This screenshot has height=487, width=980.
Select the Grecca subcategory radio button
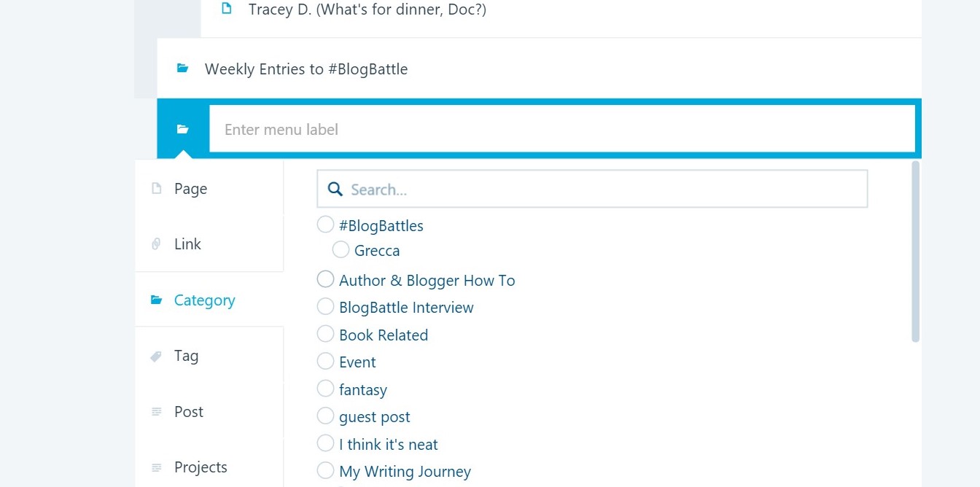point(341,250)
